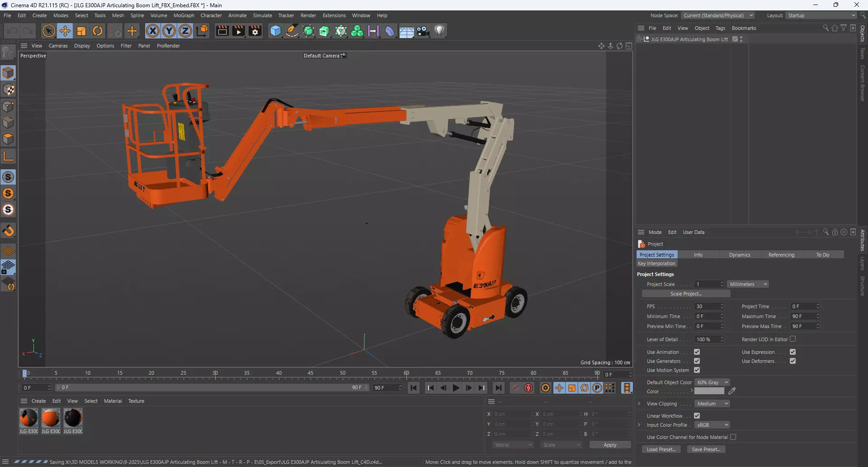Switch to the Referencing tab
The image size is (868, 467).
click(781, 255)
